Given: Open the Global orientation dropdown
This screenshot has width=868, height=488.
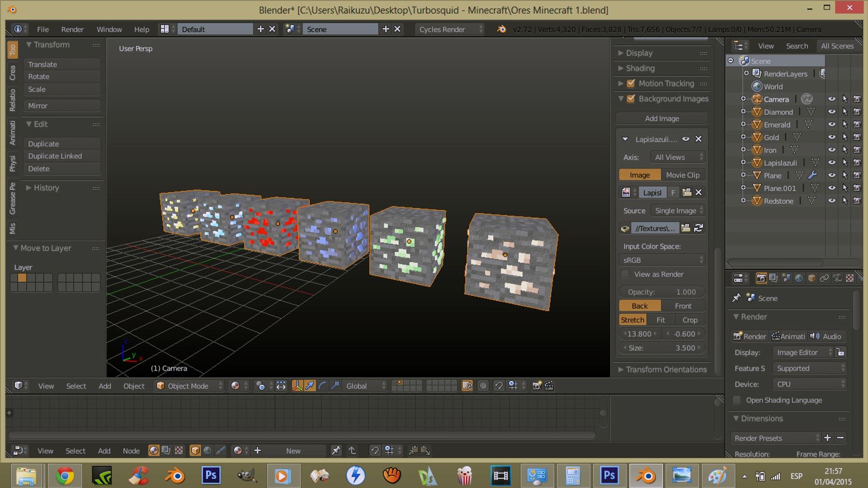Looking at the screenshot, I should click(365, 386).
